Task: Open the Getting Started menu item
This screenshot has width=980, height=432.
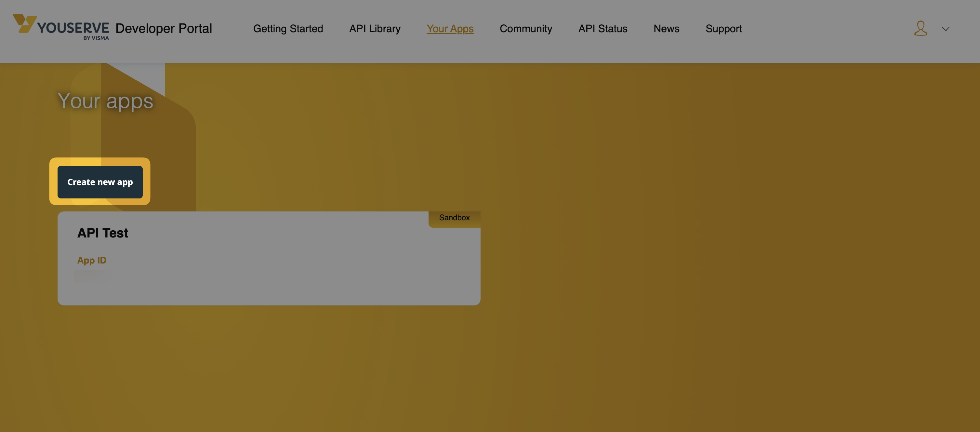Action: [288, 29]
